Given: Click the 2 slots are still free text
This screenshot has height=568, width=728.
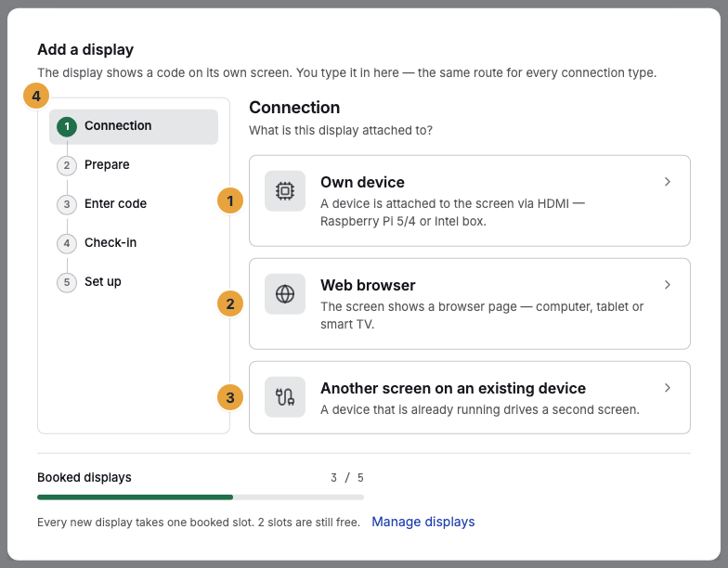Looking at the screenshot, I should click(308, 523).
